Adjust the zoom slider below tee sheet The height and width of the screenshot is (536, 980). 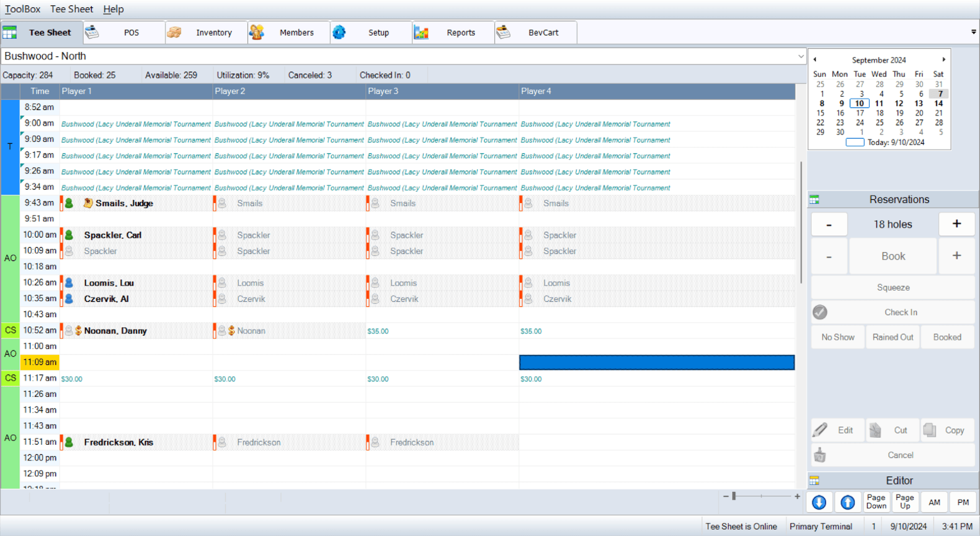coord(734,496)
